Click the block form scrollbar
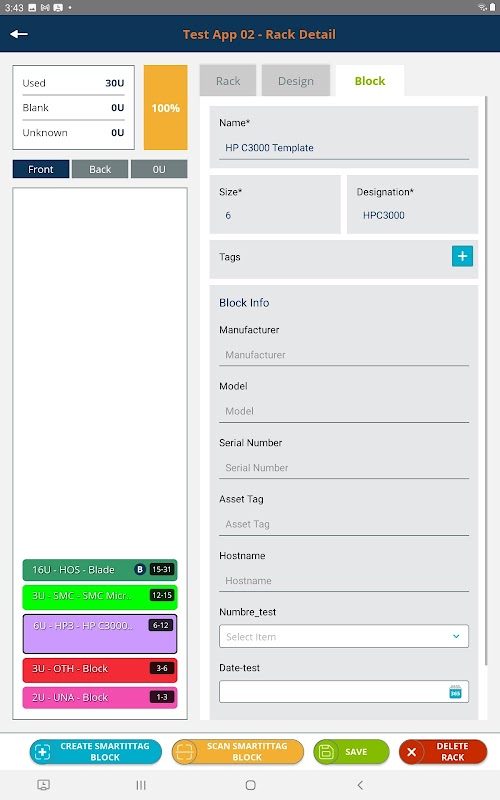Screen dimensions: 500x800 [486, 380]
